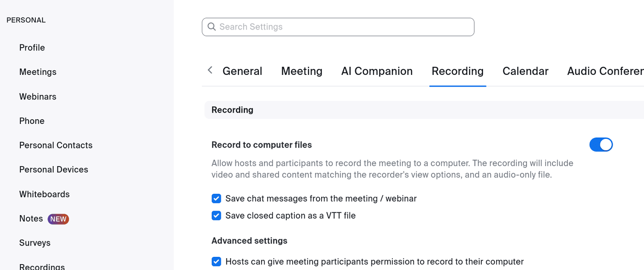Screen dimensions: 644x270
Task: Open Whiteboards in the sidebar
Action: click(44, 194)
